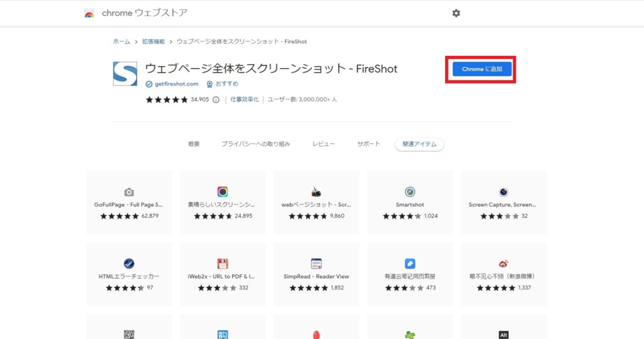Open the プライバシーへの取り組み tab
Viewport: 644px width, 339px height.
[x=256, y=144]
